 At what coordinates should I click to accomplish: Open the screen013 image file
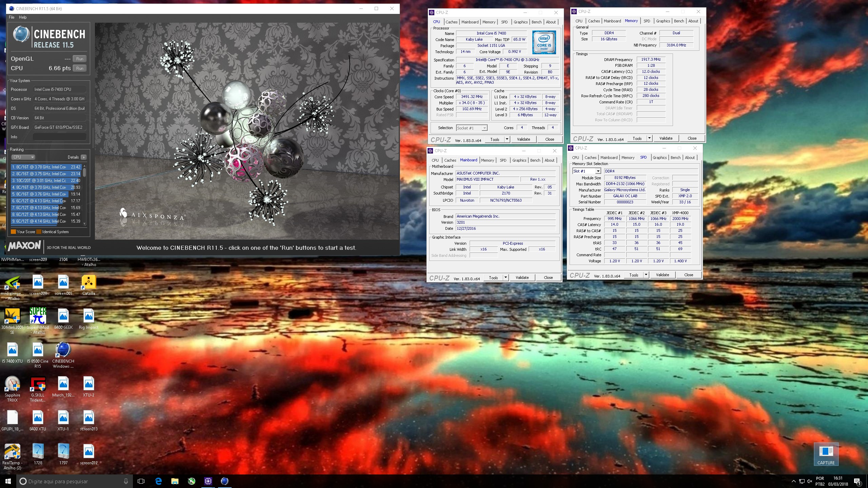point(89,418)
